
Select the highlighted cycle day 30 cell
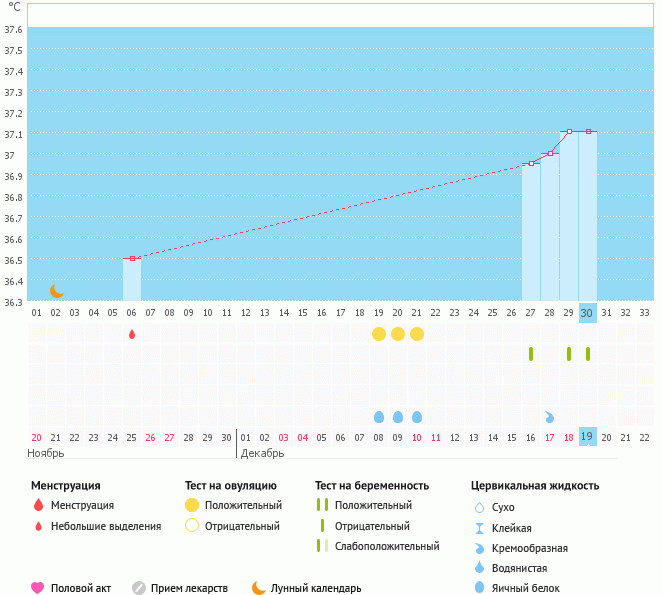coord(588,312)
